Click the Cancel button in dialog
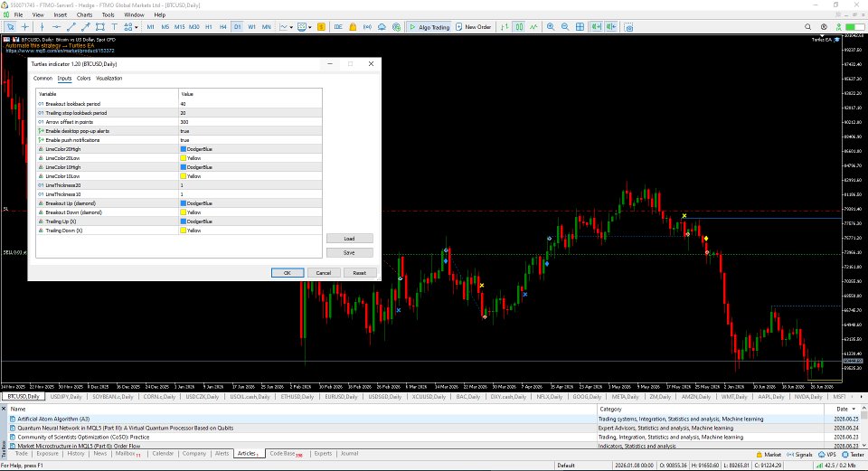Viewport: 868px width, 471px height. [324, 272]
